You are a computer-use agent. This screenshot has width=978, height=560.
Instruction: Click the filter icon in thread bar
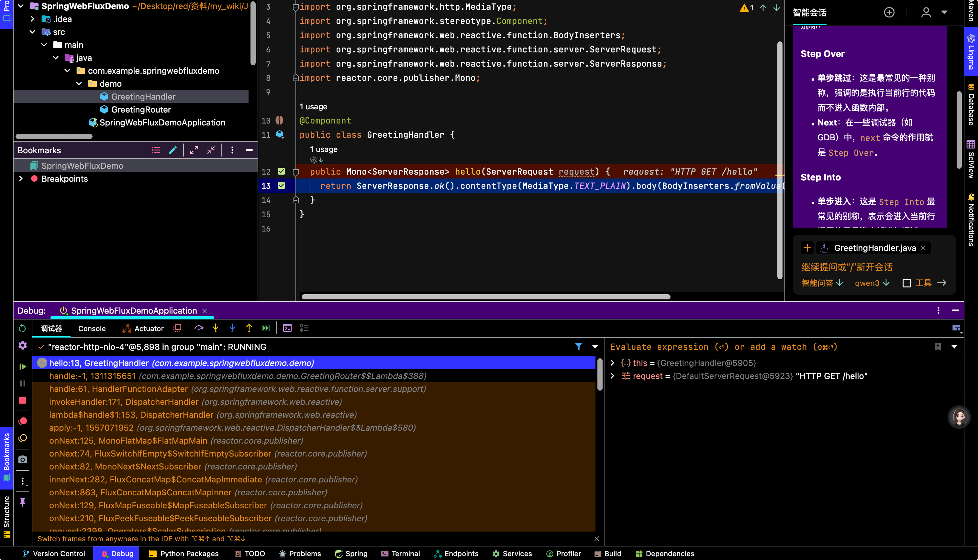point(578,347)
